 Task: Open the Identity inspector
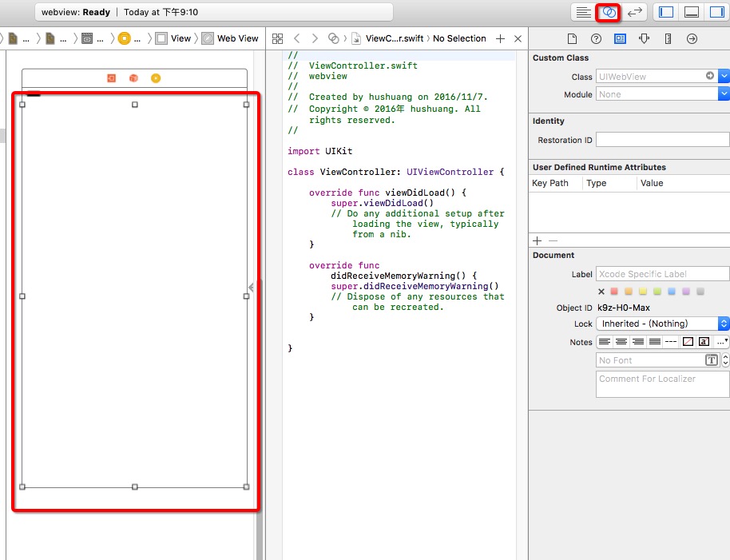point(620,38)
